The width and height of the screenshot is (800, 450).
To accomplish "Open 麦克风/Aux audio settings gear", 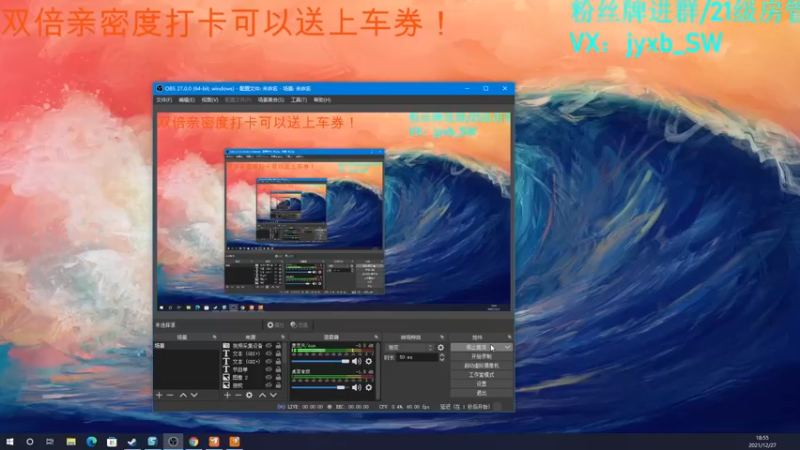I will pos(368,361).
